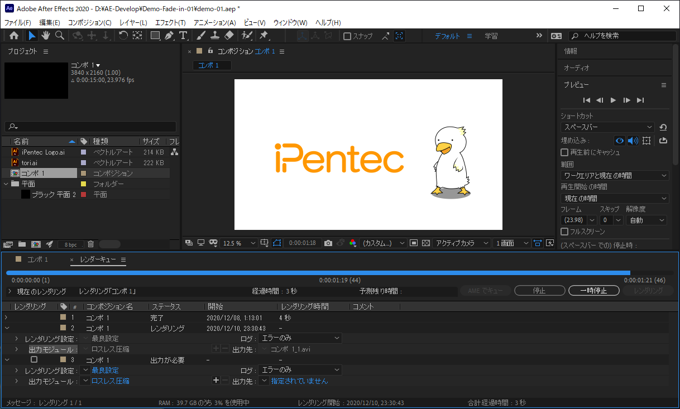Create a new folder in Project panel
680x409 pixels.
tap(22, 244)
